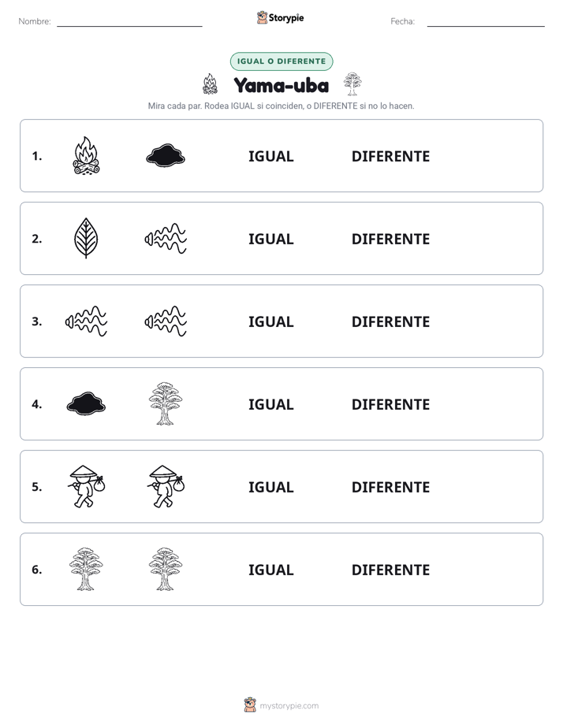Choose DIFERENTE for question 2
Image resolution: width=563 pixels, height=728 pixels.
coord(390,239)
